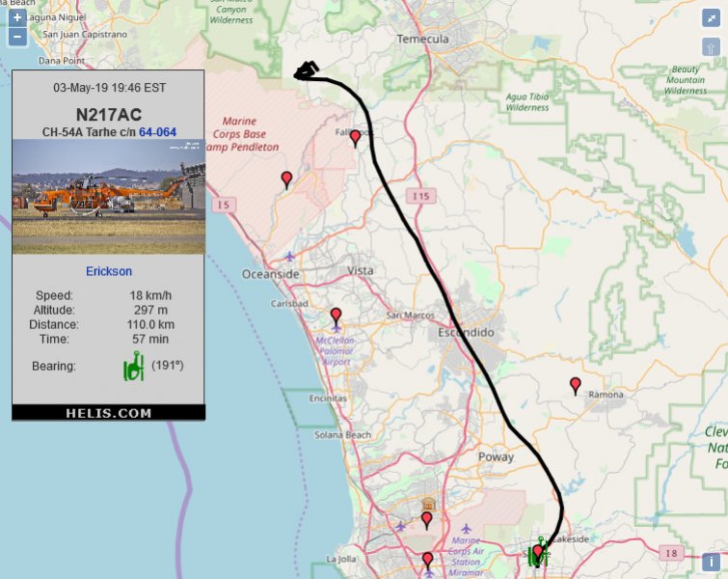Click the red marker near Ramona
This screenshot has width=728, height=579.
click(576, 385)
